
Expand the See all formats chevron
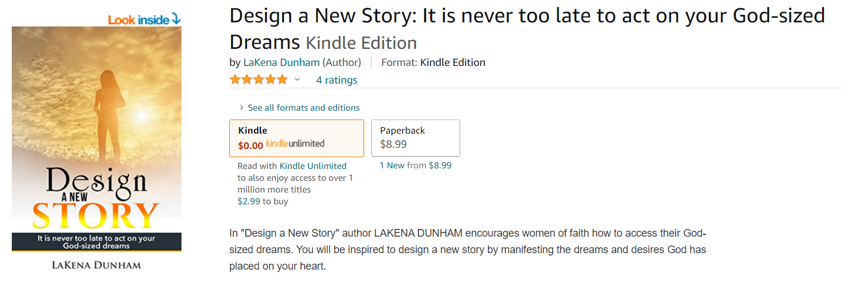coord(242,108)
